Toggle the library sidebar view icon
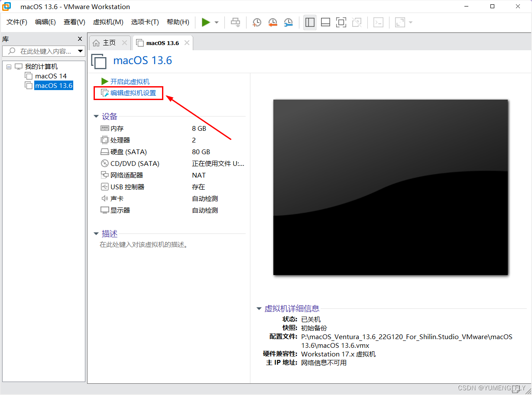Viewport: 532px width, 395px height. point(310,23)
